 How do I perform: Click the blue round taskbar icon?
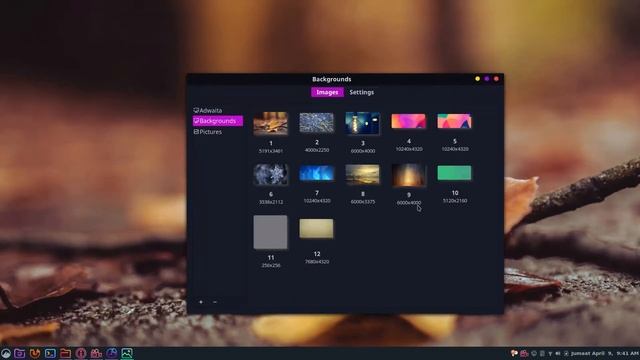112,353
